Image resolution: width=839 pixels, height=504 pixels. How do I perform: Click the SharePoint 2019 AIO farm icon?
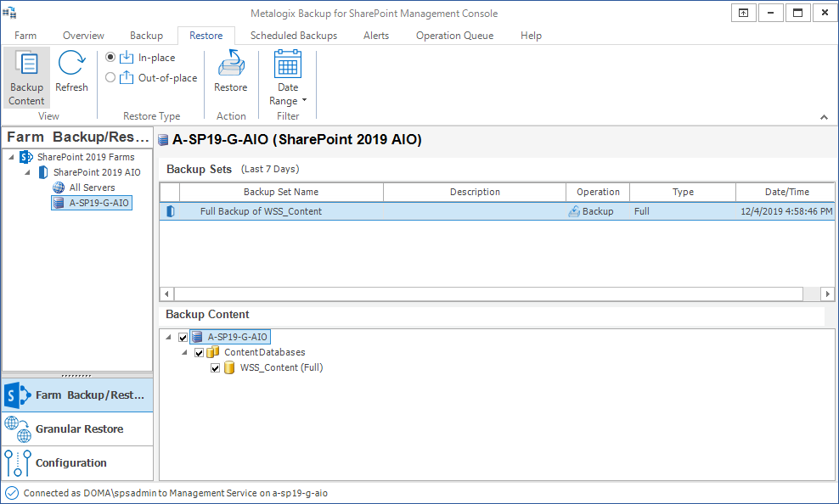click(42, 172)
